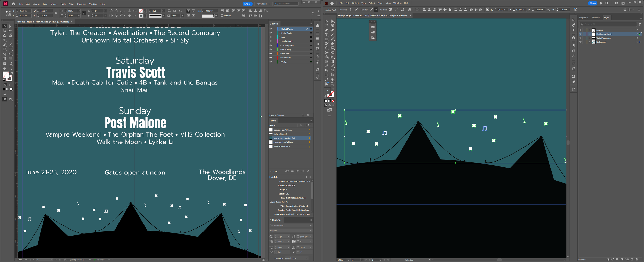Screen dimensions: 644x262
Task: Hide the Bullet Points layer in InDesign
Action: coord(271,29)
